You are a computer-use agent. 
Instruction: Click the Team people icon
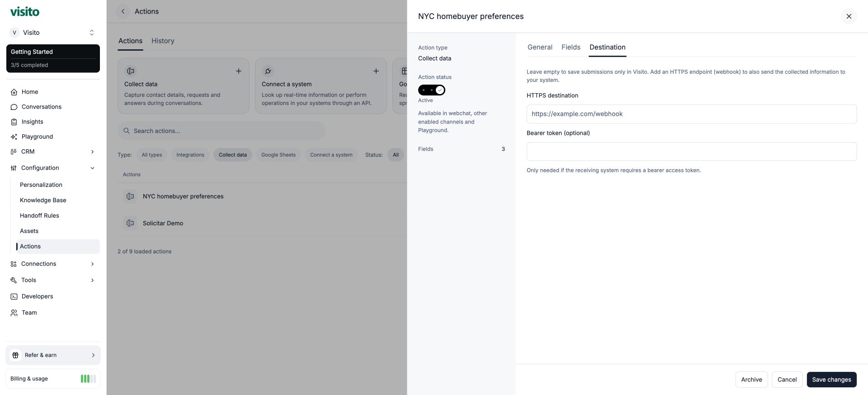(x=14, y=313)
